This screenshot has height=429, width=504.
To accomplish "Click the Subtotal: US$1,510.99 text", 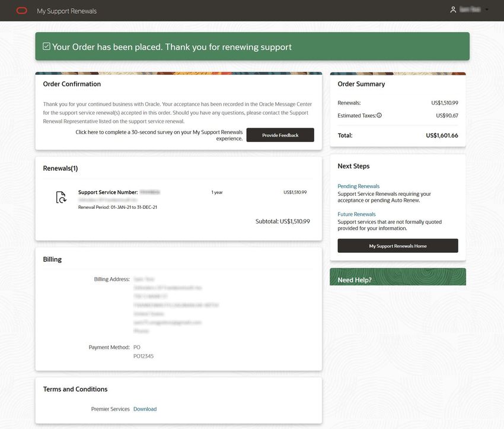I will click(x=282, y=221).
